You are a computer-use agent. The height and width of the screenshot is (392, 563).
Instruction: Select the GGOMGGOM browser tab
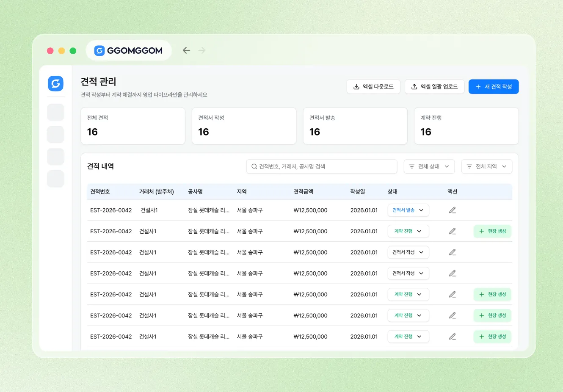pyautogui.click(x=129, y=51)
